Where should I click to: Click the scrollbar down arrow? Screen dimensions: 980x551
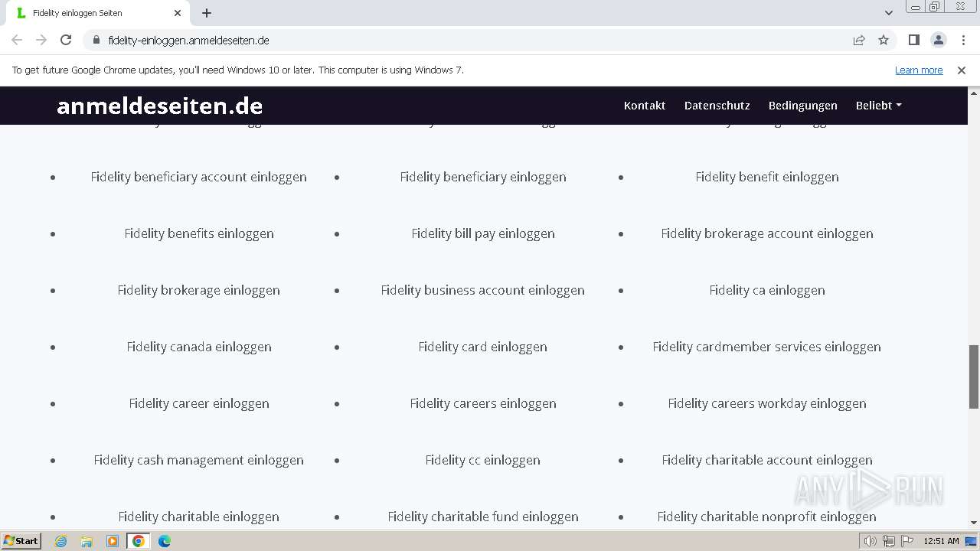click(x=974, y=523)
